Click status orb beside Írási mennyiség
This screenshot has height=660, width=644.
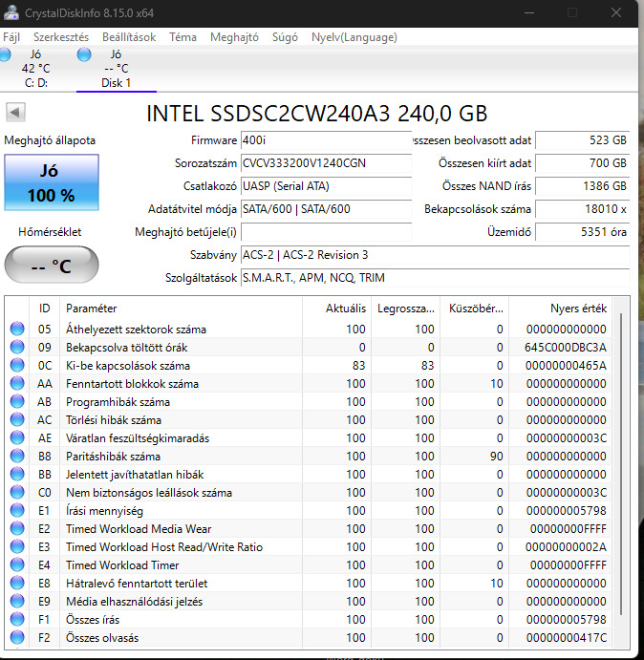click(17, 511)
